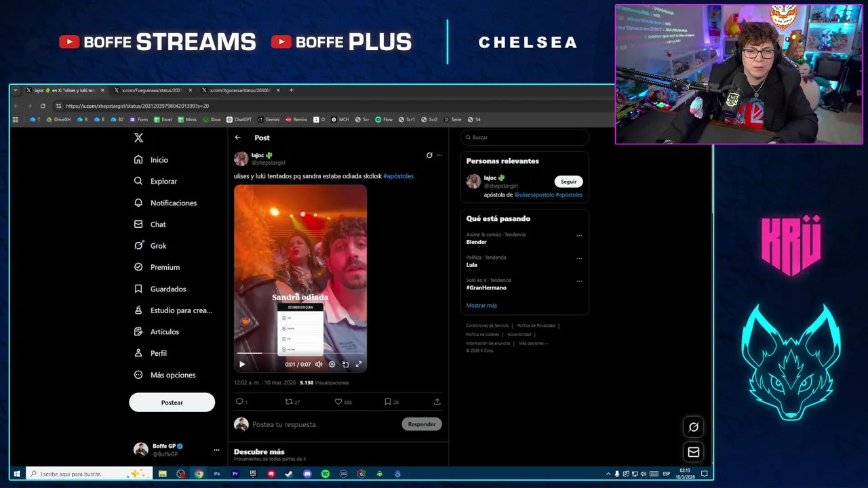This screenshot has width=868, height=488.
Task: Click the reply comment icon
Action: pyautogui.click(x=239, y=402)
